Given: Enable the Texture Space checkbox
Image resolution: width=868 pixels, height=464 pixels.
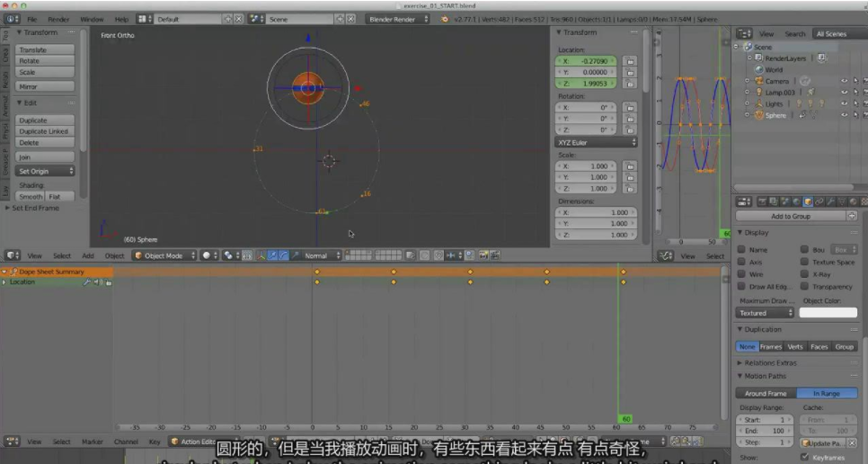Looking at the screenshot, I should [x=804, y=263].
